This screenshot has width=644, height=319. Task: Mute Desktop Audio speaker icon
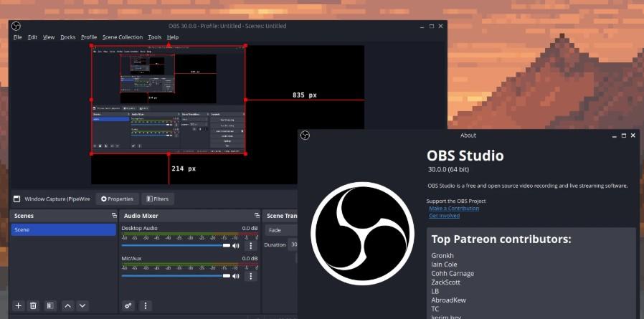(236, 245)
